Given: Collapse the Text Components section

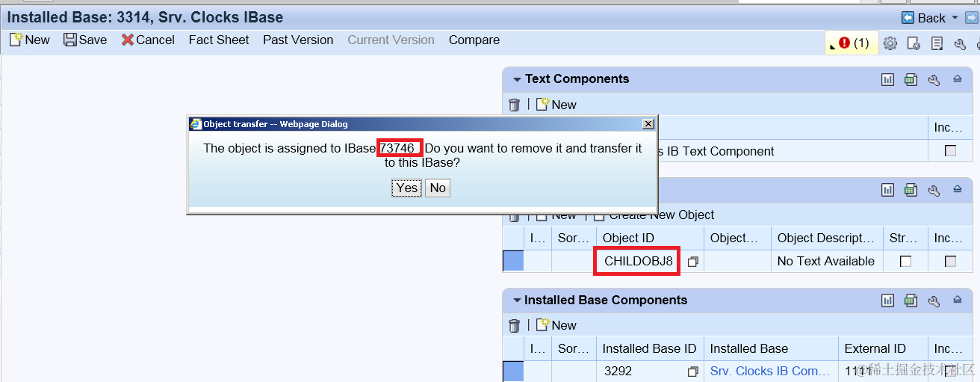Looking at the screenshot, I should pyautogui.click(x=516, y=79).
